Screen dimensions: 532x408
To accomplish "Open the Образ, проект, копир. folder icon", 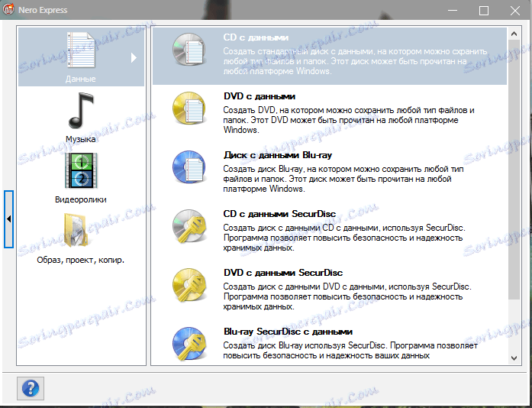I will 76,231.
